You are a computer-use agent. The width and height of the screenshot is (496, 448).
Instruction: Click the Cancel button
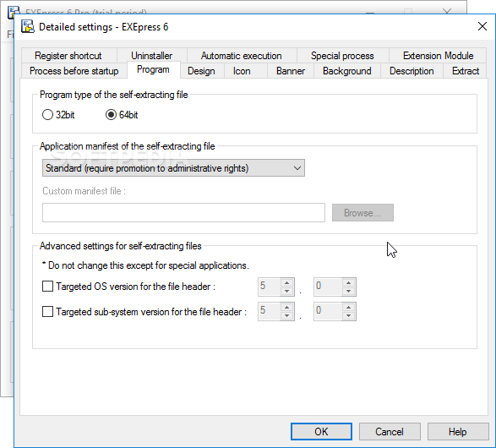tap(390, 432)
